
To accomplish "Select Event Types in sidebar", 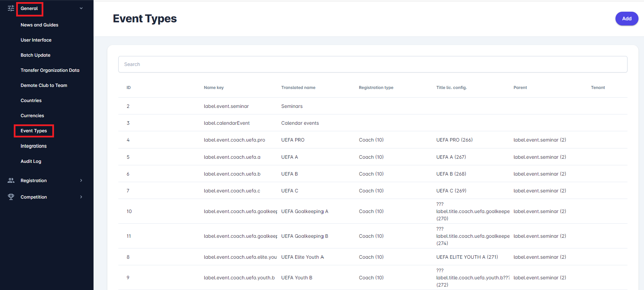I will click(x=34, y=131).
